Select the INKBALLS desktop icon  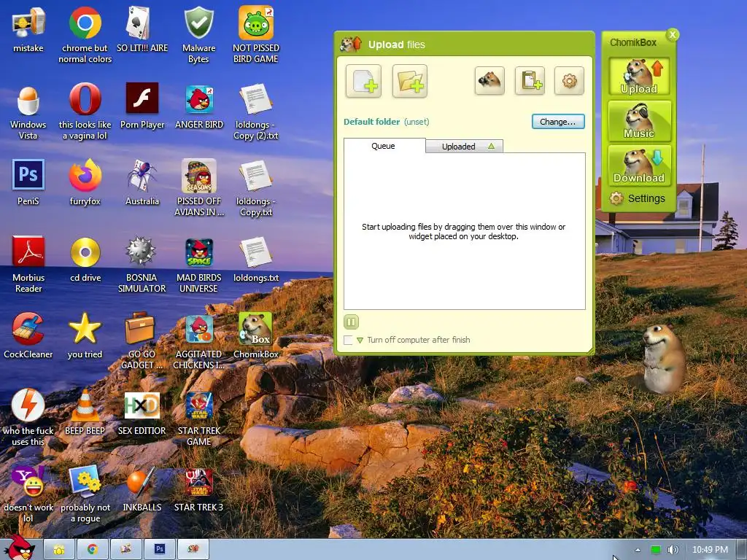point(142,489)
